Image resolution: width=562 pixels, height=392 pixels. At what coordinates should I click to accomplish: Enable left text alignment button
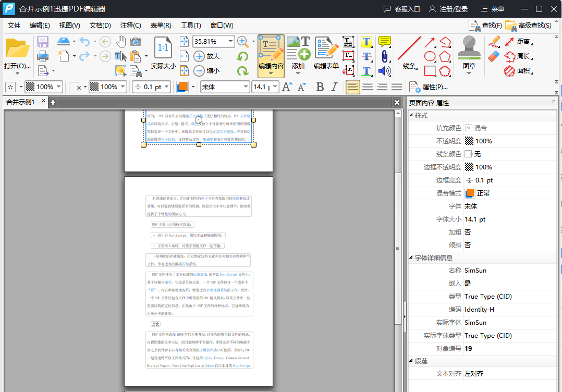pyautogui.click(x=353, y=87)
